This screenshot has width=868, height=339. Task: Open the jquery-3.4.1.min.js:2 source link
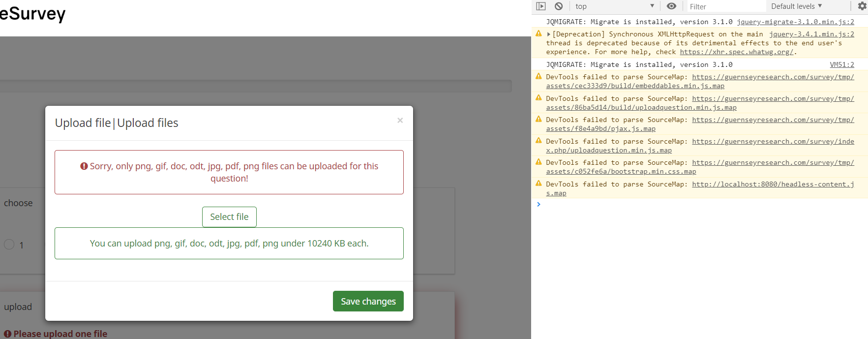[811, 34]
